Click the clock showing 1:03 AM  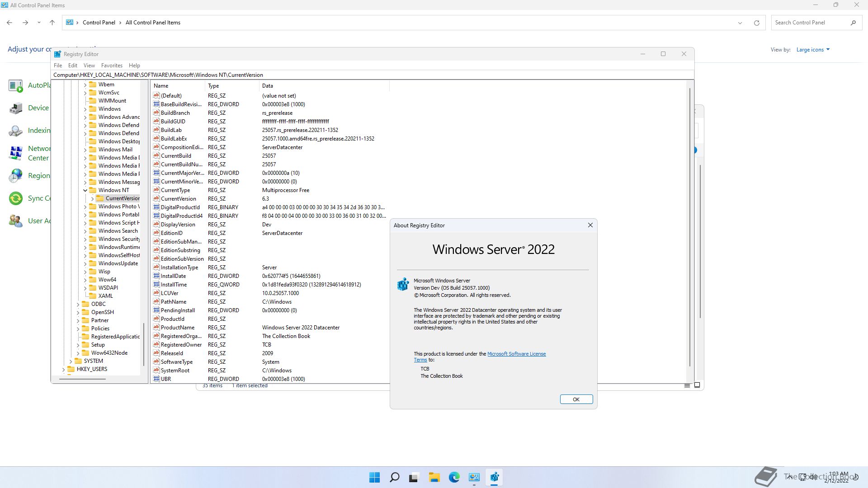[x=838, y=474]
